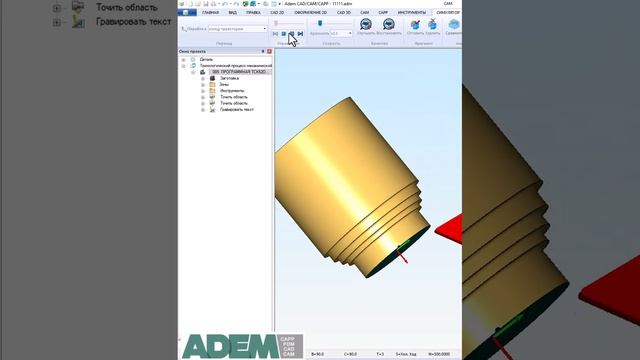Select the Гравировать текст tree row
This screenshot has width=640, height=360.
237,109
